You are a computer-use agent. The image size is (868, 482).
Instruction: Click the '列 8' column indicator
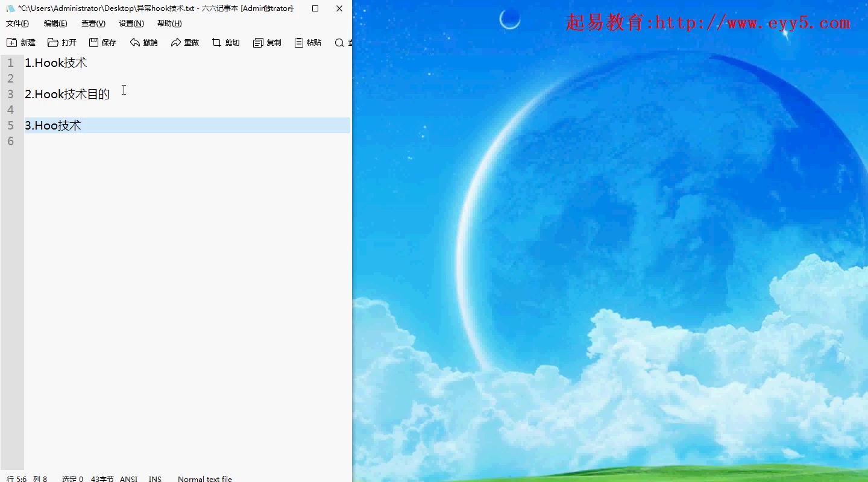40,479
